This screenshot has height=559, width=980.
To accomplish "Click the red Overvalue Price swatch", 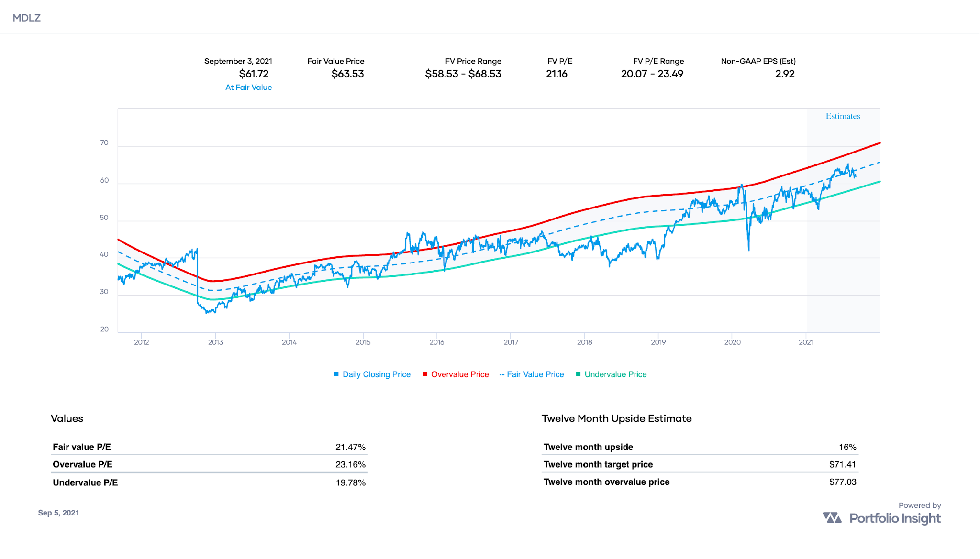I will click(x=425, y=374).
